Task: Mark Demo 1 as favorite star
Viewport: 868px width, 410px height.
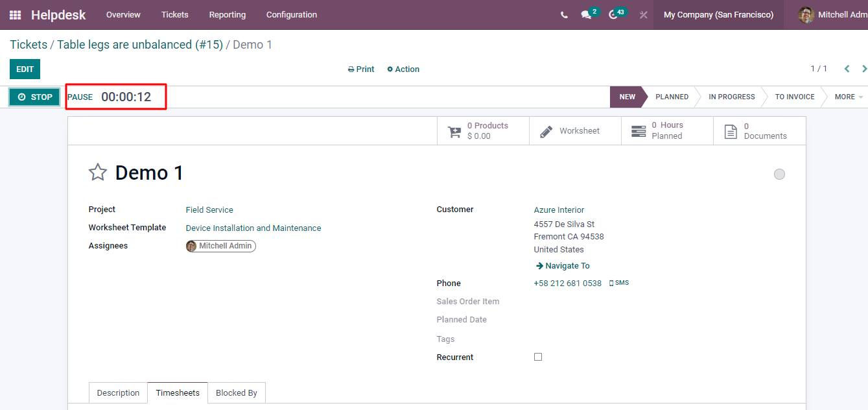Action: pyautogui.click(x=98, y=173)
